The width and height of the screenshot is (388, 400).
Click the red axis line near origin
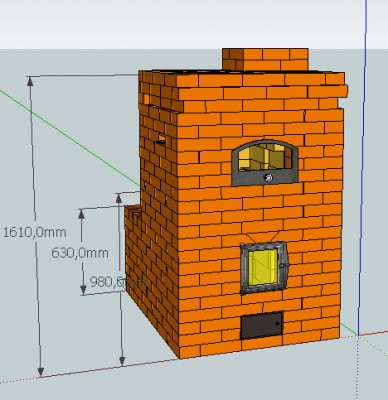373,334
